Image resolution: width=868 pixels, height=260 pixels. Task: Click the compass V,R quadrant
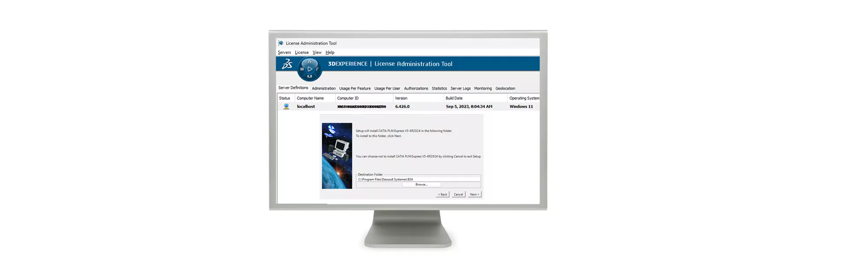[x=309, y=77]
